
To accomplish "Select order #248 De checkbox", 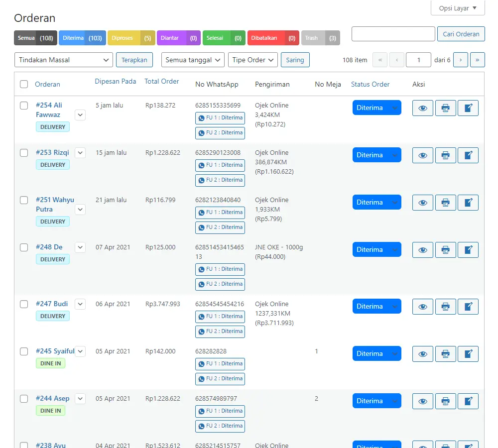I will click(24, 247).
